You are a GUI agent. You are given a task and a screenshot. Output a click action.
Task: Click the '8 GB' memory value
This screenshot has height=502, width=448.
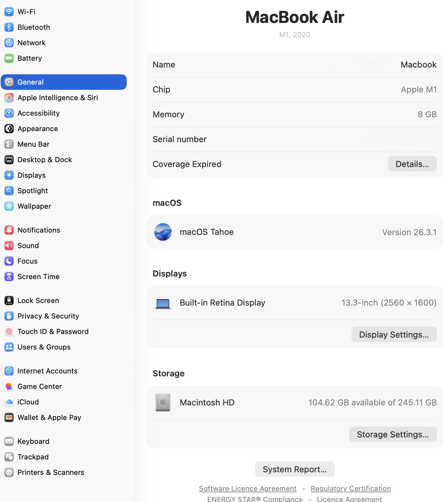[x=427, y=114]
